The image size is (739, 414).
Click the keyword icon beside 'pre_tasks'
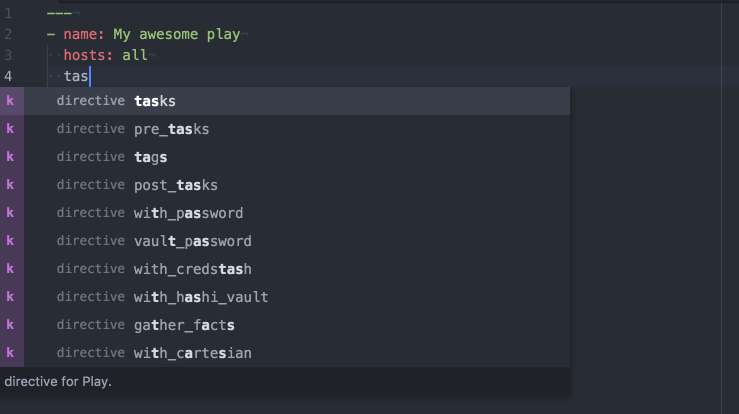coord(12,129)
